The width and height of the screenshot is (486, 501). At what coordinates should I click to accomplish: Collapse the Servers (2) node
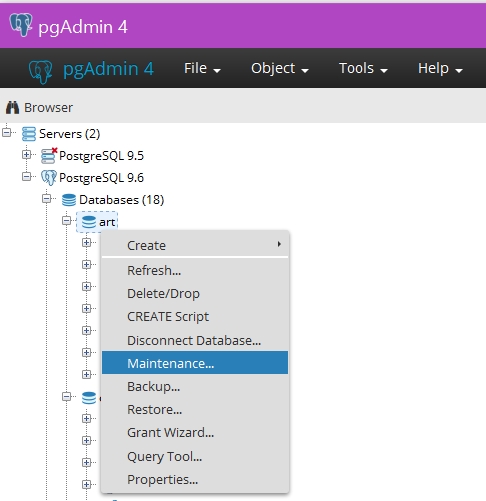[x=6, y=133]
